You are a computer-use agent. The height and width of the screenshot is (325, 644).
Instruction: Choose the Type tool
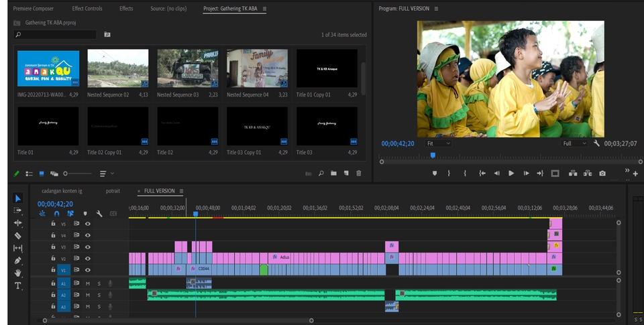[x=18, y=285]
